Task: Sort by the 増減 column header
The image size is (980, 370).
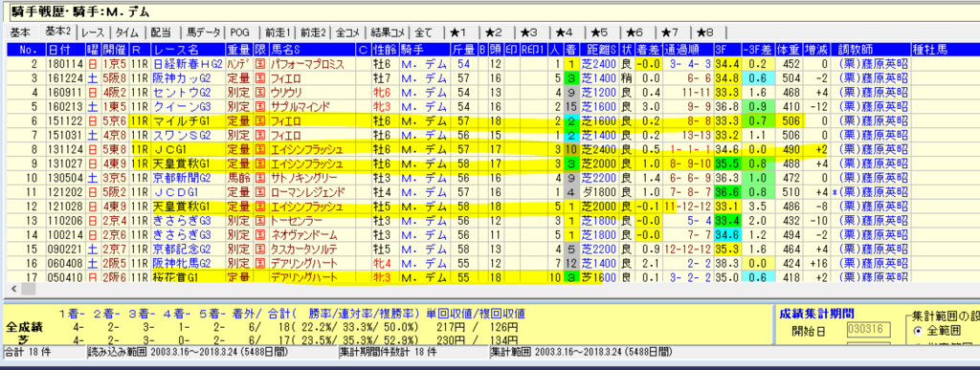Action: [817, 50]
